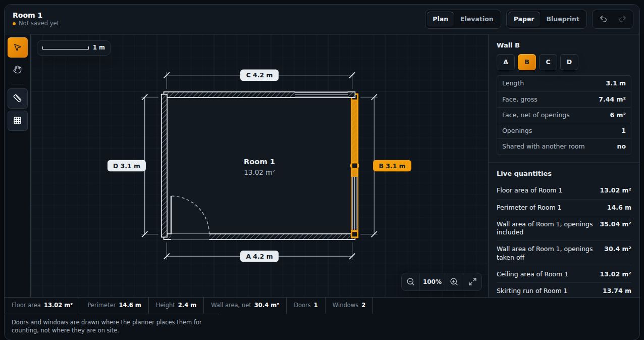Click the midpoint handle on wall B
This screenshot has height=340, width=644.
355,166
